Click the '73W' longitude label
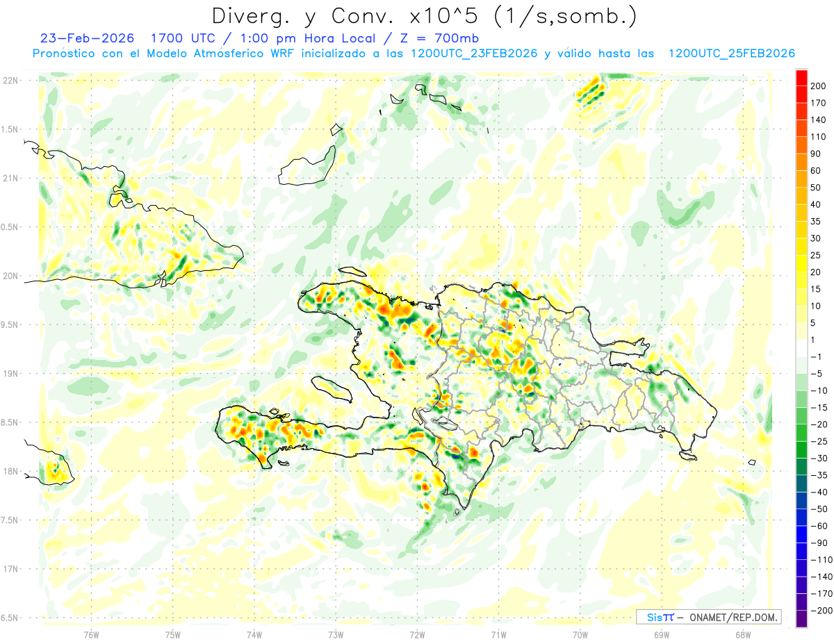 point(336,634)
